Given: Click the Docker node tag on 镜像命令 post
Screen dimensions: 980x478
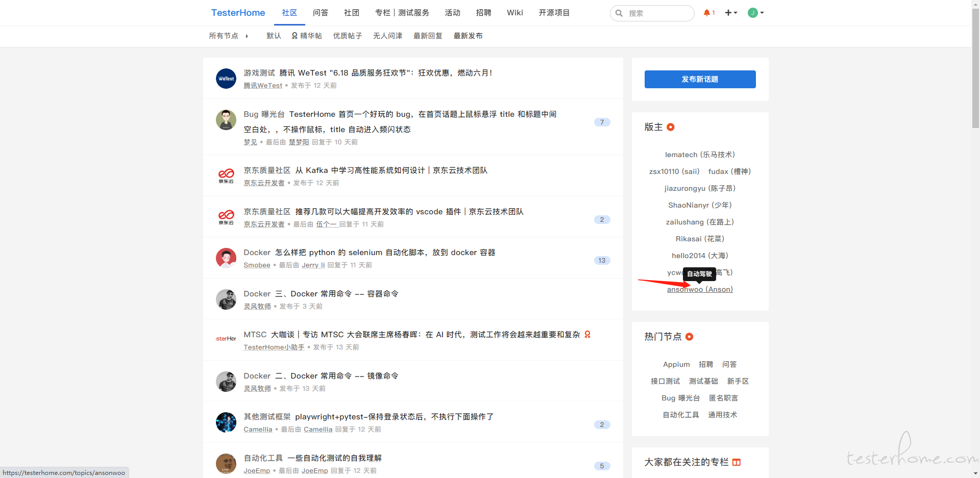Looking at the screenshot, I should coord(257,376).
